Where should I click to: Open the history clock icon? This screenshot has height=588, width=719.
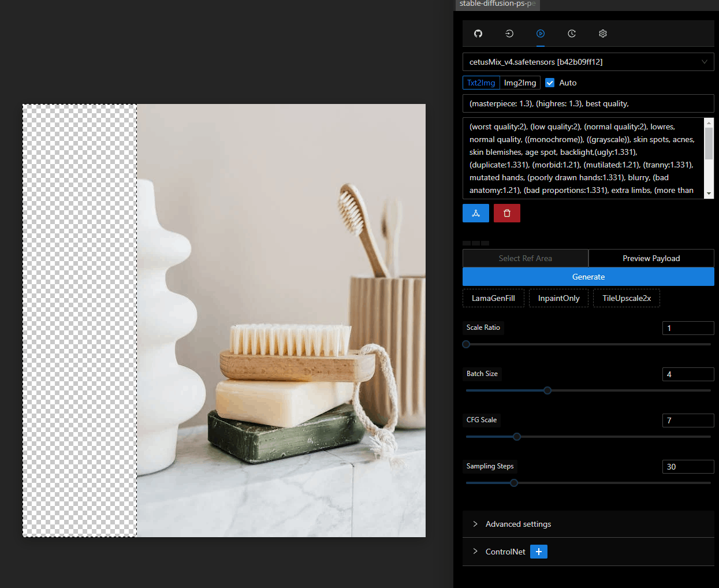(x=571, y=34)
